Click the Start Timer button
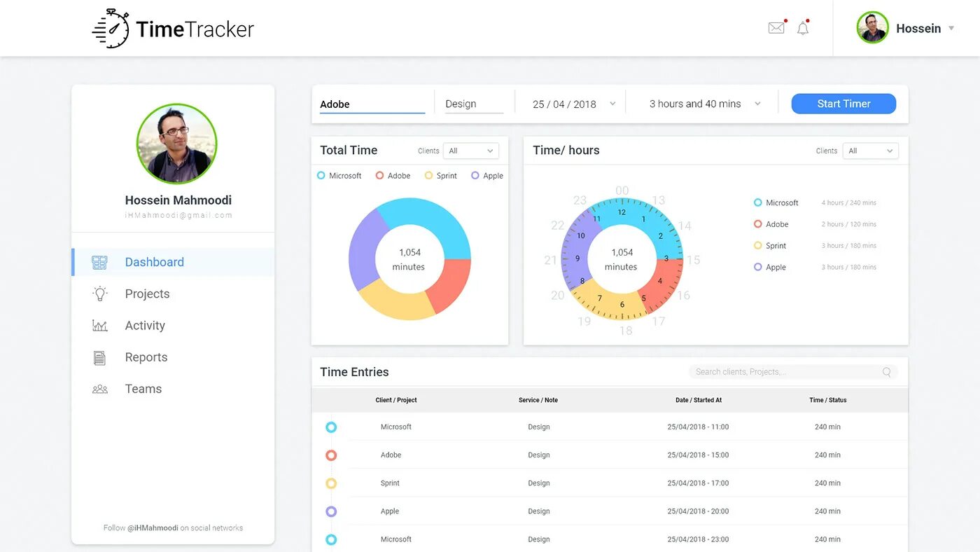Screen dimensions: 980x552 click(x=843, y=104)
